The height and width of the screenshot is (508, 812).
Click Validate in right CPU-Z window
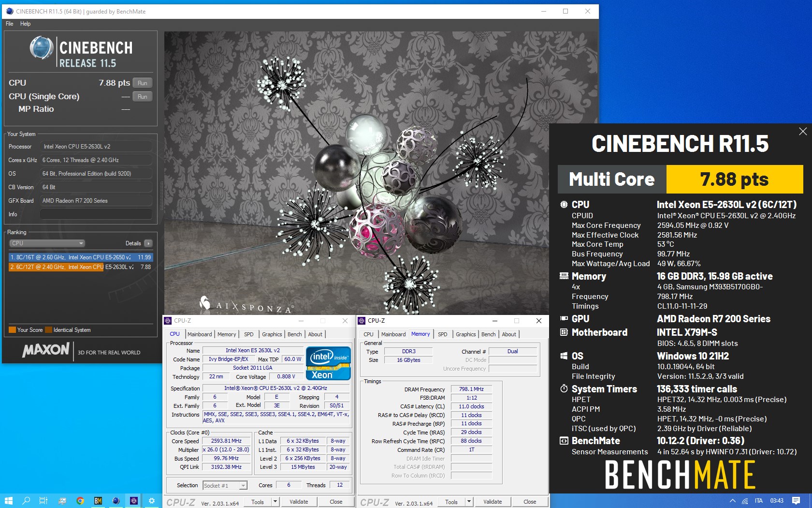tap(493, 502)
